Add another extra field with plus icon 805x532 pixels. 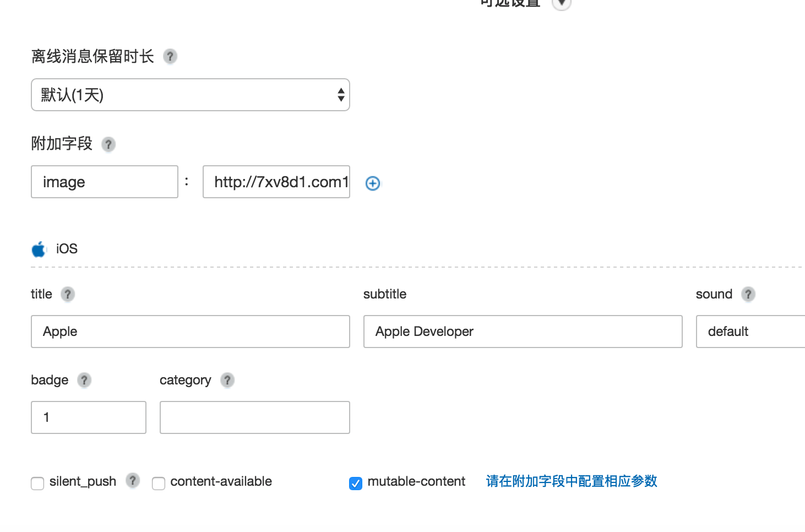pyautogui.click(x=373, y=183)
